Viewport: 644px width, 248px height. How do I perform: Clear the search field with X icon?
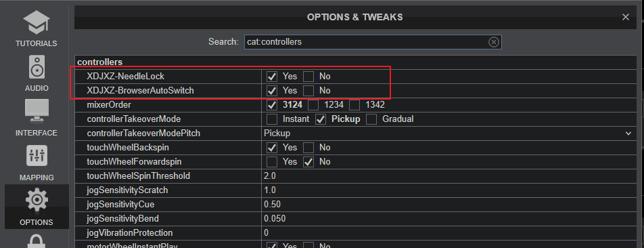click(494, 42)
